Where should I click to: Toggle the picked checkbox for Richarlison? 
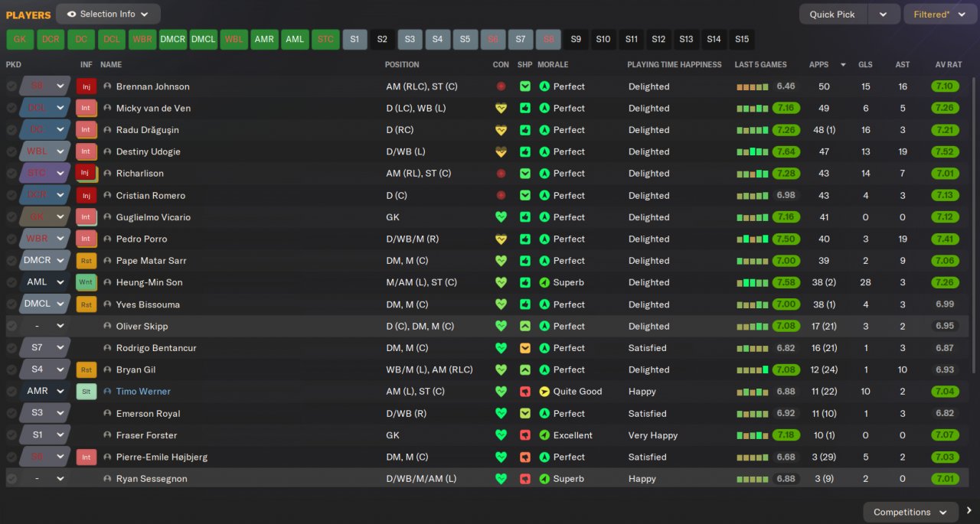coord(11,174)
